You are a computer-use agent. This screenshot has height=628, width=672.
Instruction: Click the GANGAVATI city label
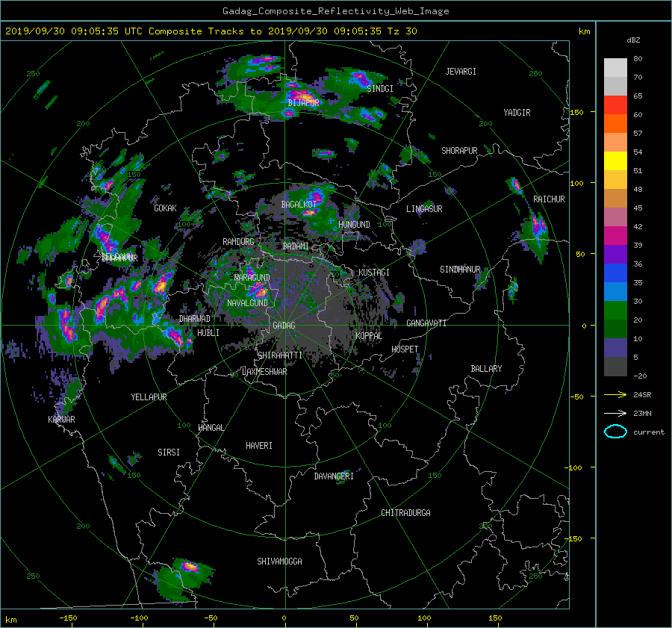coord(426,323)
